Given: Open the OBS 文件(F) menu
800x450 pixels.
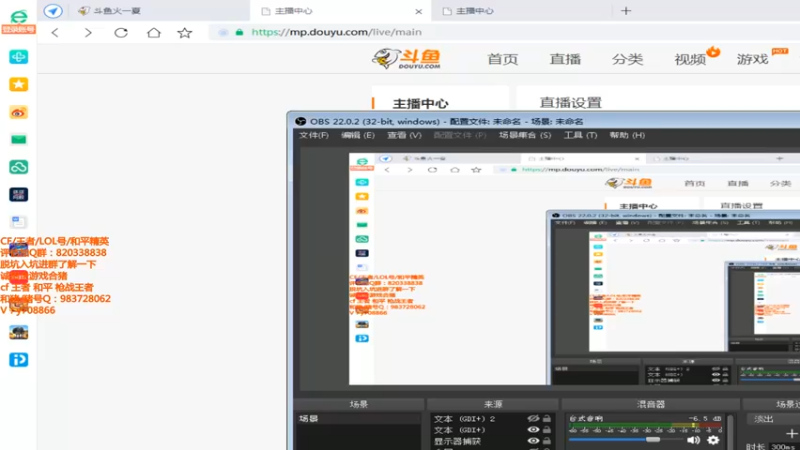Looking at the screenshot, I should (314, 135).
